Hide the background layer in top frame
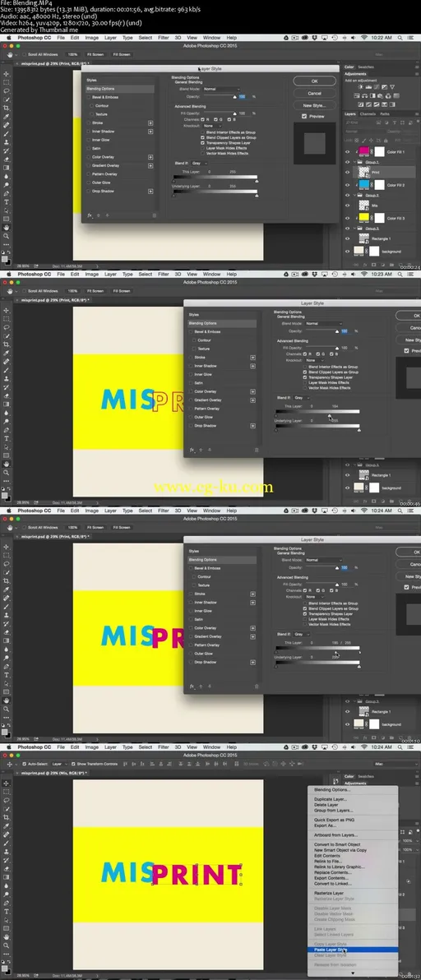 348,252
